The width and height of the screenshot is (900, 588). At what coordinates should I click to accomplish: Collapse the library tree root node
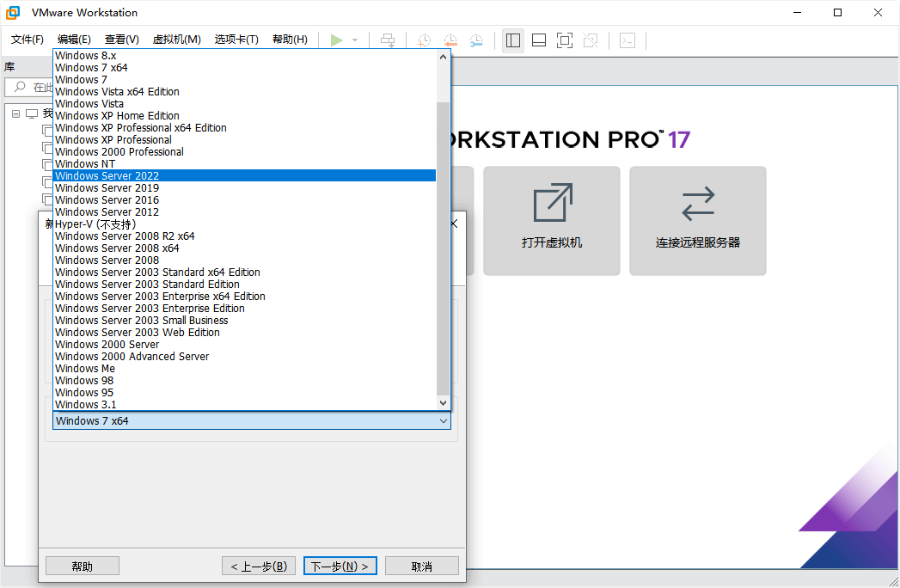click(x=16, y=113)
